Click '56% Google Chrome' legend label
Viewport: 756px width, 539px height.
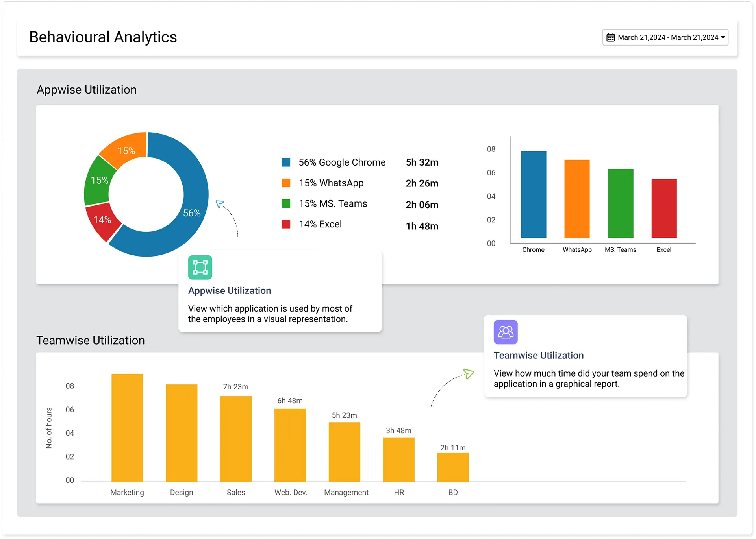click(x=342, y=162)
